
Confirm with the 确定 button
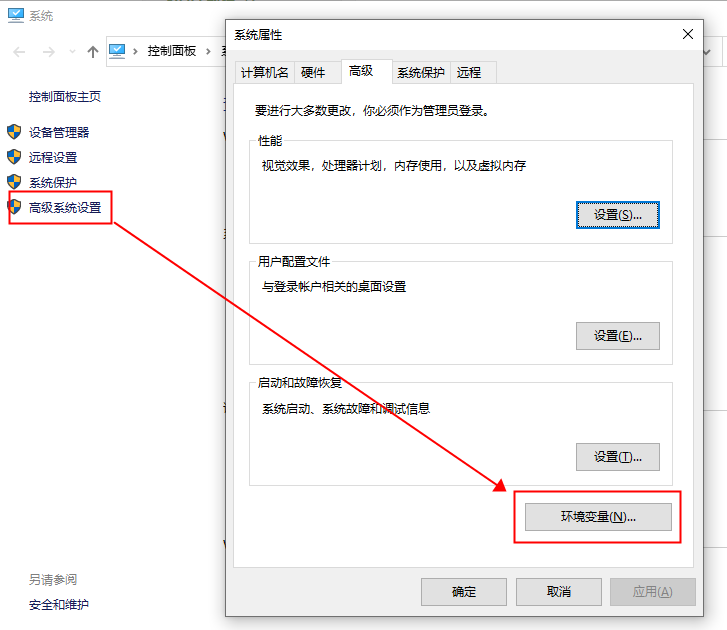[464, 592]
